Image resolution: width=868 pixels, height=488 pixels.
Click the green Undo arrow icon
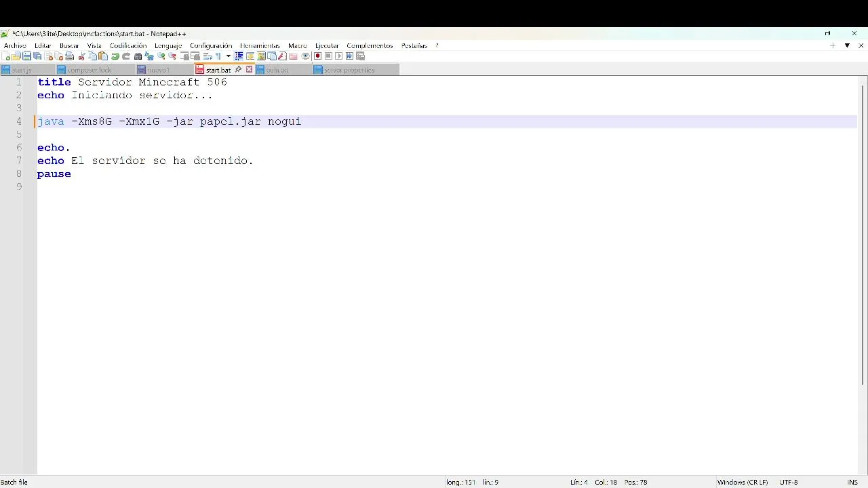pos(115,56)
